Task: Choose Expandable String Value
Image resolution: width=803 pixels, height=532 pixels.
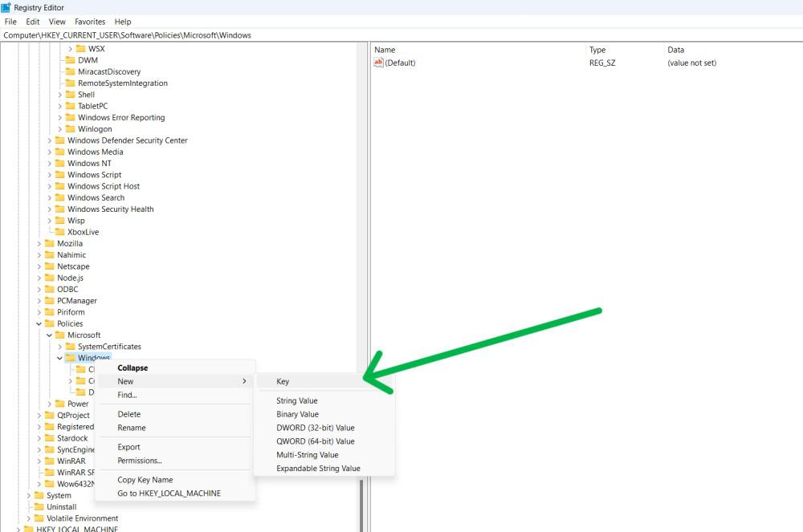Action: point(324,468)
